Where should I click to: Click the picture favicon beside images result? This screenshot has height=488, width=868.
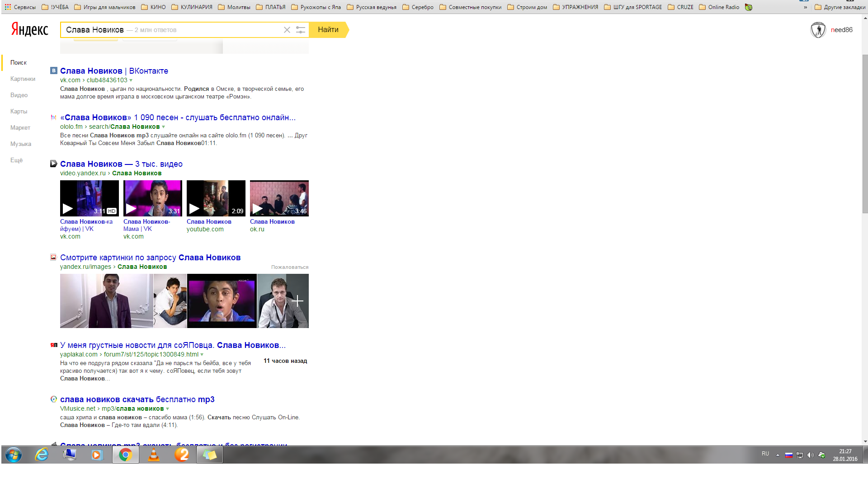53,257
